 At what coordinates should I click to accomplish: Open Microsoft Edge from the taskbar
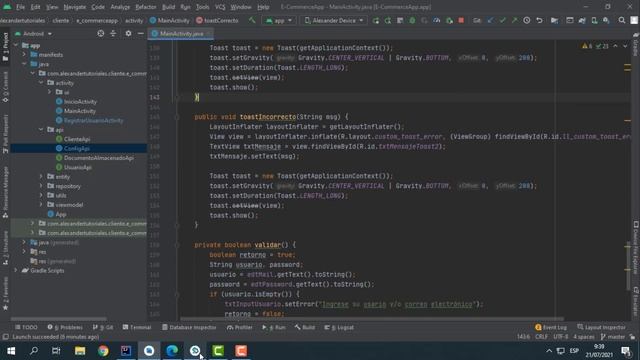172,351
